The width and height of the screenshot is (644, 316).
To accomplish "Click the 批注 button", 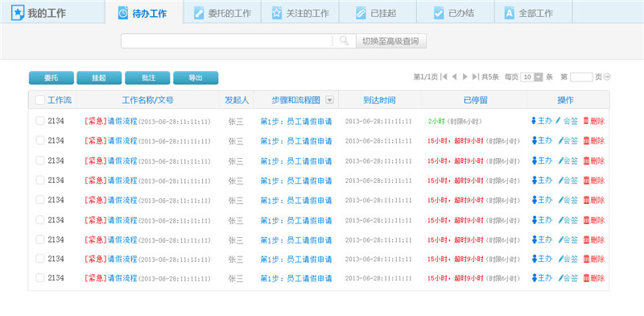I will pyautogui.click(x=147, y=77).
